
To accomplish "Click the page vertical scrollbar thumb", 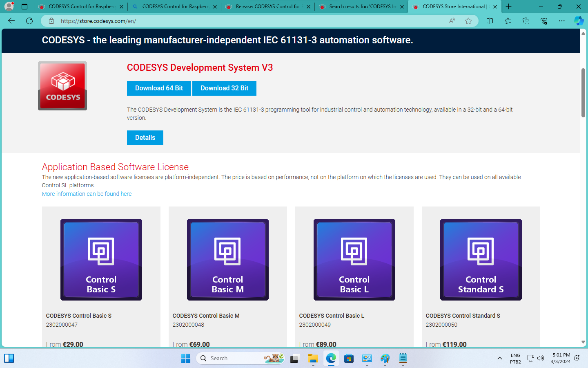I will 583,93.
